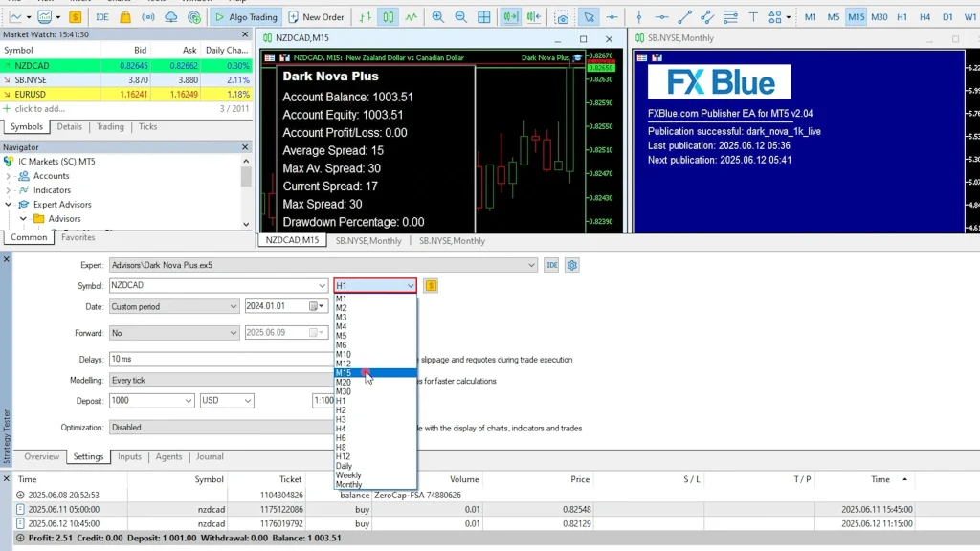
Task: Enable the chart auto-scroll toolbar toggle
Action: point(511,17)
